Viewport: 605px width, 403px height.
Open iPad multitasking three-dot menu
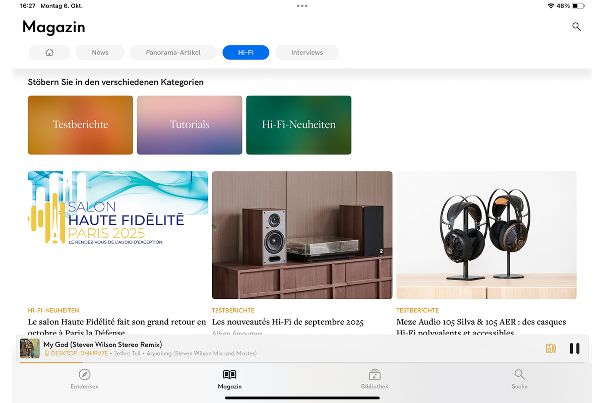(302, 5)
